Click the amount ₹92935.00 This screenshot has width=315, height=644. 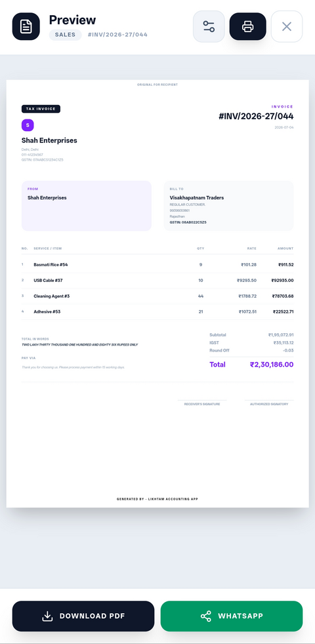(282, 280)
